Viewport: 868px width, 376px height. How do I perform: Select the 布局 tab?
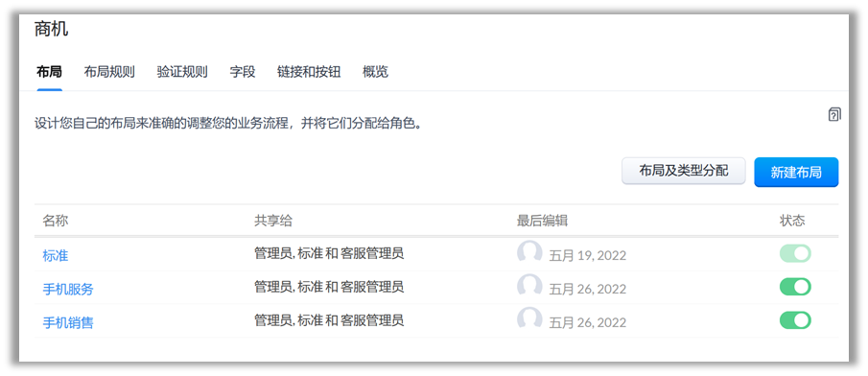pos(49,72)
